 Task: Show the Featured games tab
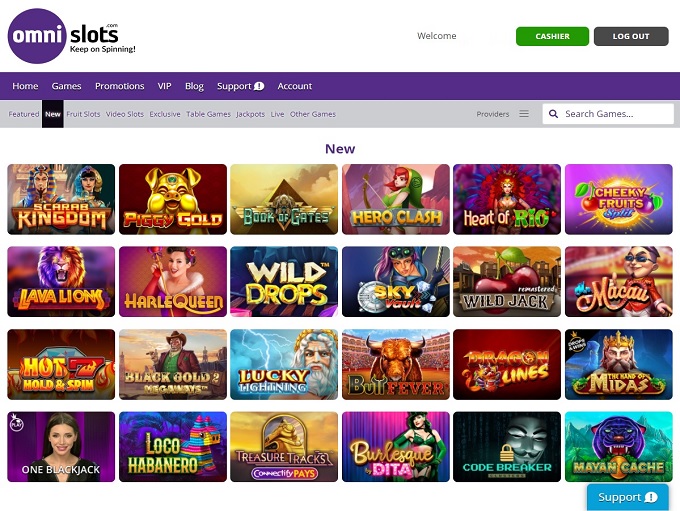click(24, 114)
